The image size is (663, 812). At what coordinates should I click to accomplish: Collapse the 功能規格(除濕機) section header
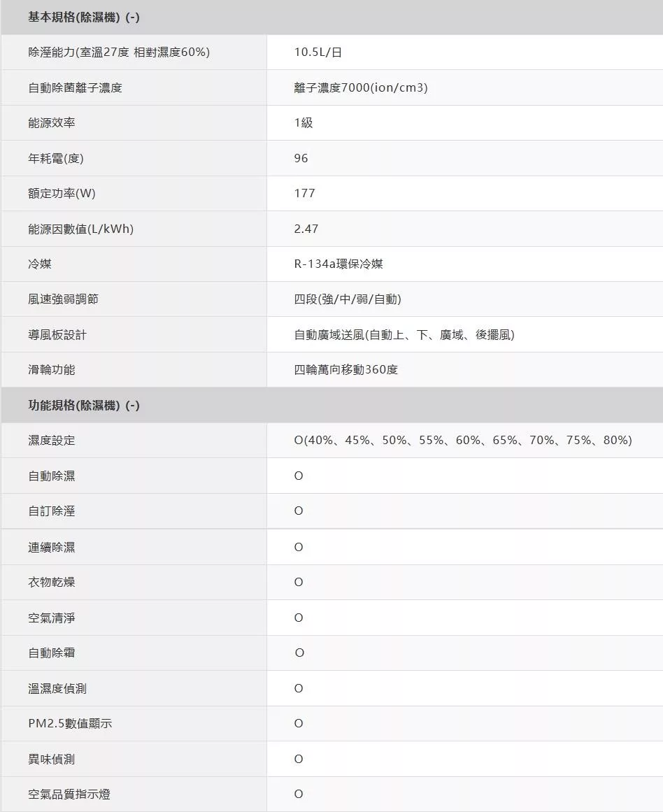pyautogui.click(x=81, y=404)
